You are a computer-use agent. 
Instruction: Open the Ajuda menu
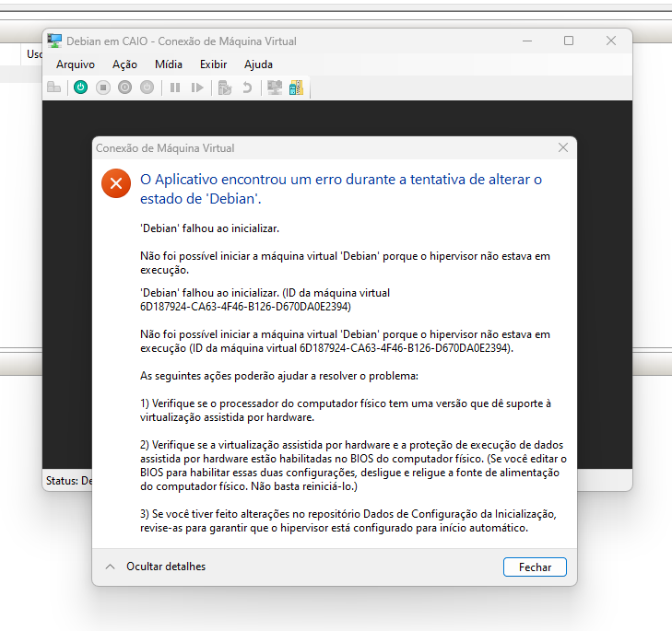tap(258, 64)
